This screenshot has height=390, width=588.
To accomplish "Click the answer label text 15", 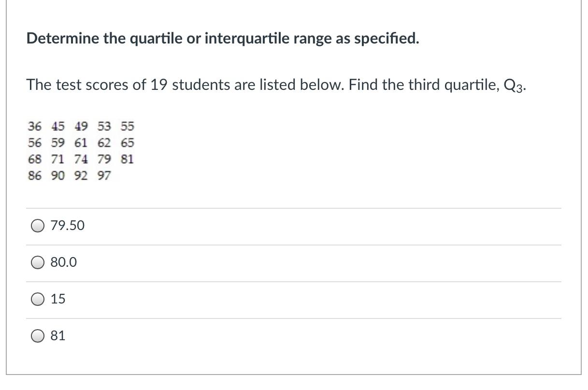I will [x=57, y=299].
